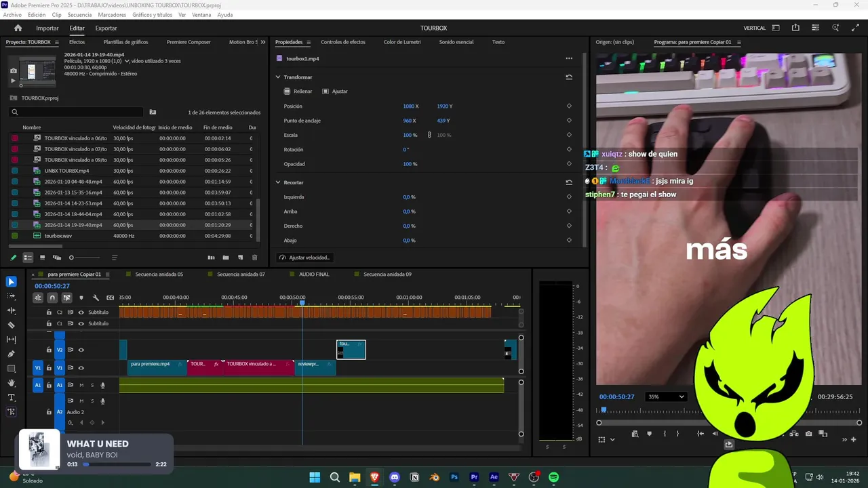Viewport: 868px width, 488px height.
Task: Select the Pen tool
Action: click(12, 354)
